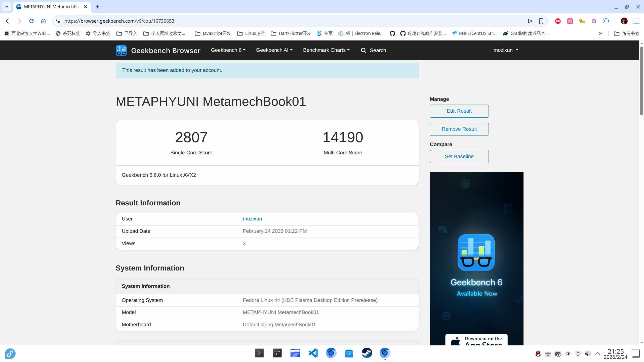Screen dimensions: 644x362
Task: Click the mozixun user link
Action: click(252, 219)
